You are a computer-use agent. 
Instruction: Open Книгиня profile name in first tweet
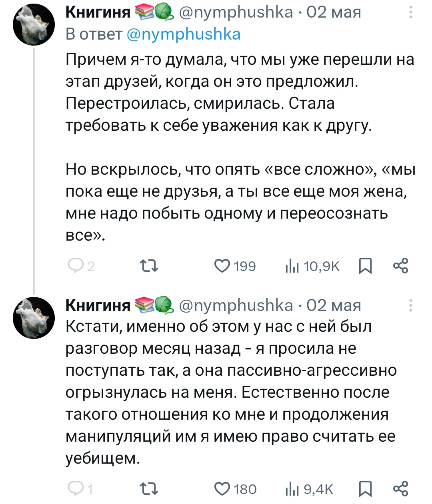click(x=98, y=13)
